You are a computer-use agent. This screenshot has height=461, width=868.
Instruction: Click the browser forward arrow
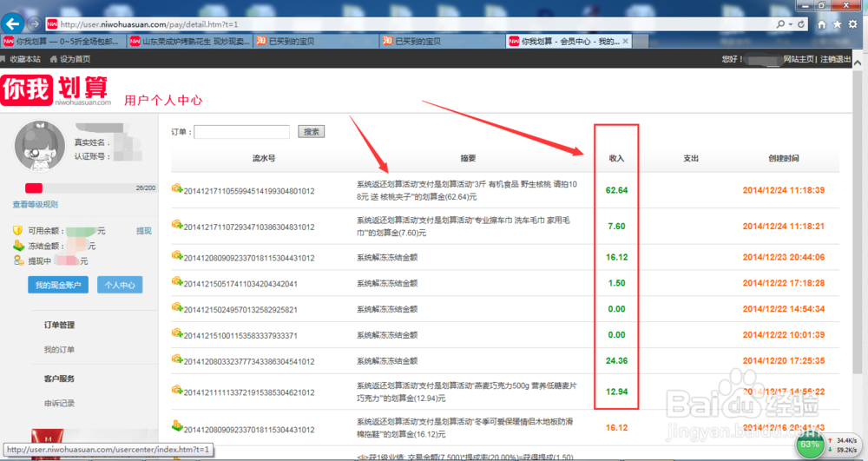pyautogui.click(x=35, y=23)
